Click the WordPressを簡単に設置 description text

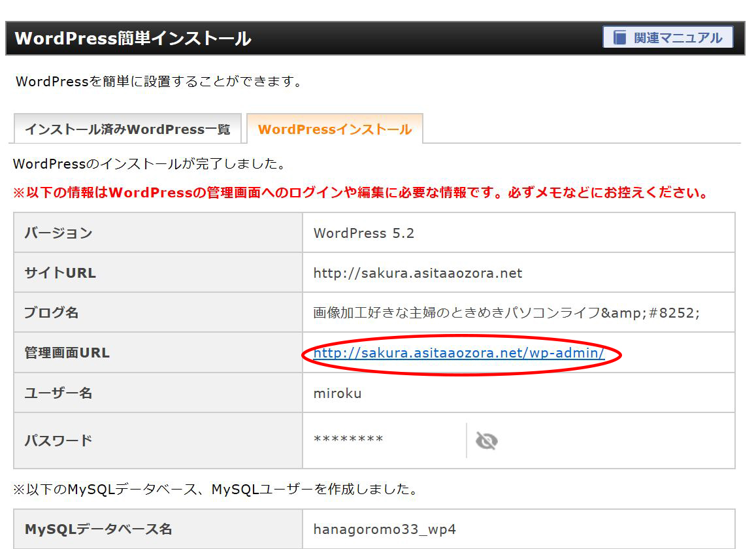coord(159,81)
